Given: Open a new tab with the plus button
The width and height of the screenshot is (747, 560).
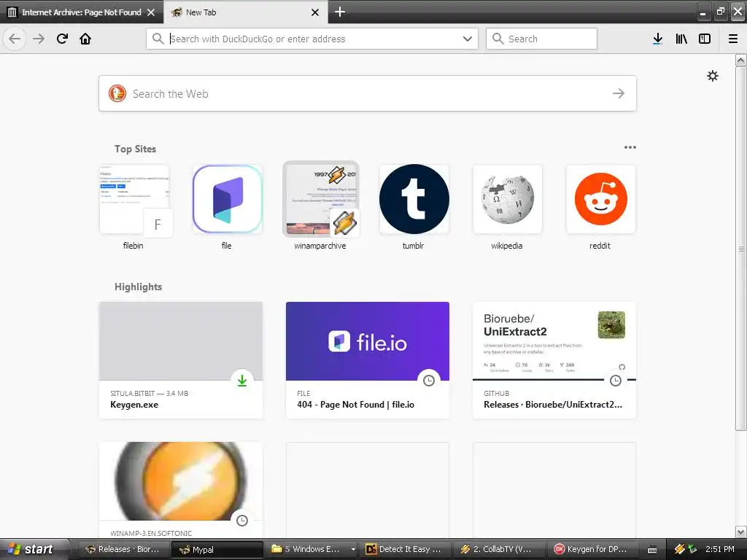Looking at the screenshot, I should 340,12.
